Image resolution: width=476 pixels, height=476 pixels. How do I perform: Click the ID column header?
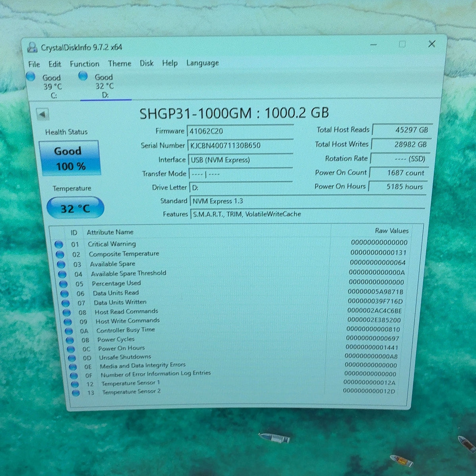pyautogui.click(x=74, y=233)
